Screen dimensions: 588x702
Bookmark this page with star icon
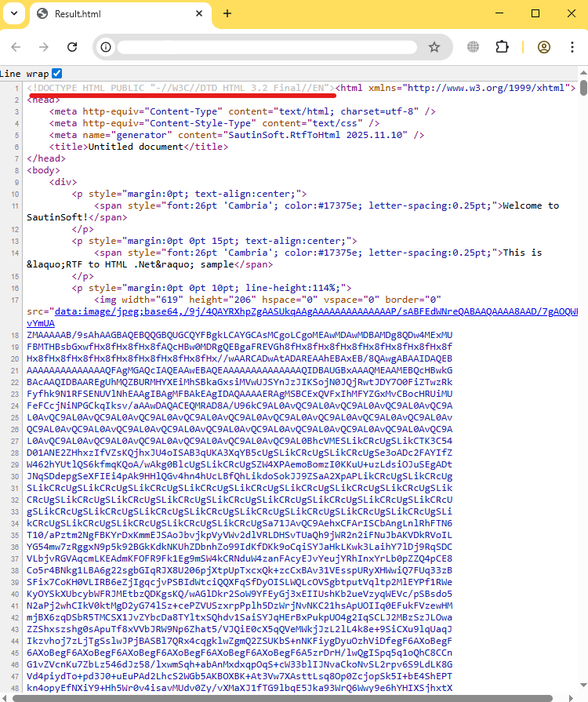[434, 47]
